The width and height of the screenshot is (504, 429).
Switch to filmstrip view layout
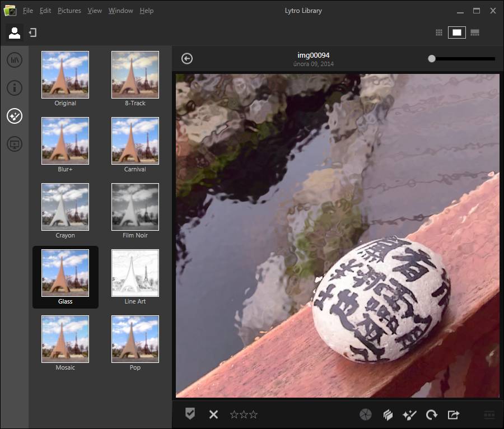tap(475, 32)
